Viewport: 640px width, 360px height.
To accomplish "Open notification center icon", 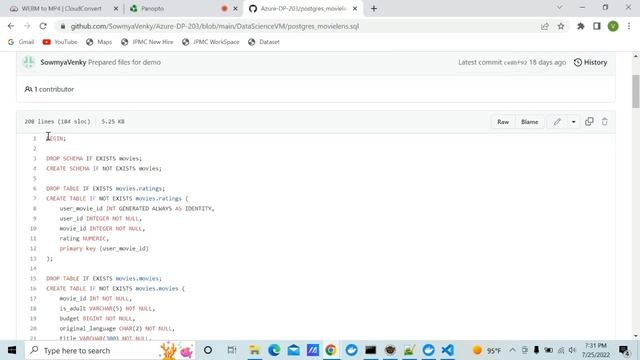I will coord(623,350).
